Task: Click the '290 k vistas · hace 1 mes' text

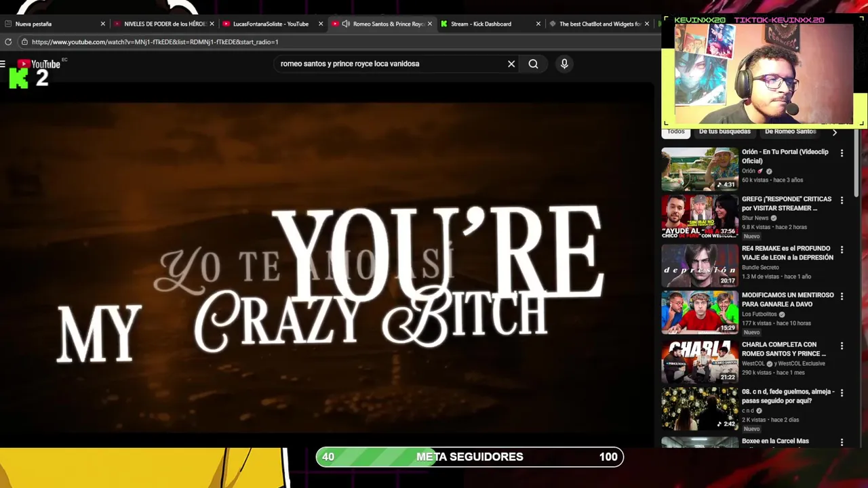Action: point(774,373)
